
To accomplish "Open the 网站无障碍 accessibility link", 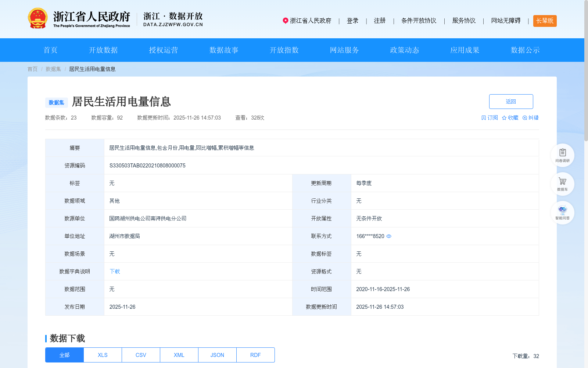I will click(506, 21).
